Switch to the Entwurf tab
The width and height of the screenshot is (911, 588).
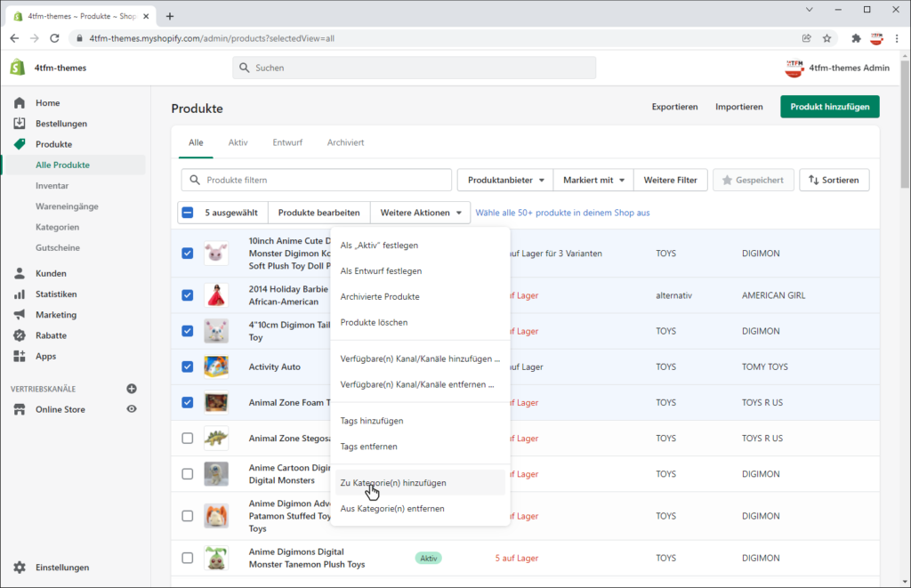coord(286,142)
